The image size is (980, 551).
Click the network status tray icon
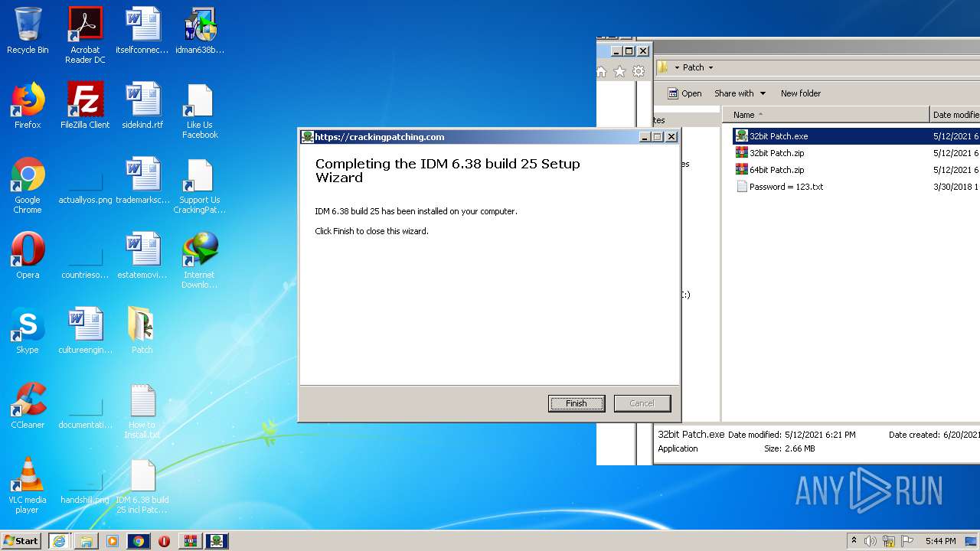click(889, 541)
